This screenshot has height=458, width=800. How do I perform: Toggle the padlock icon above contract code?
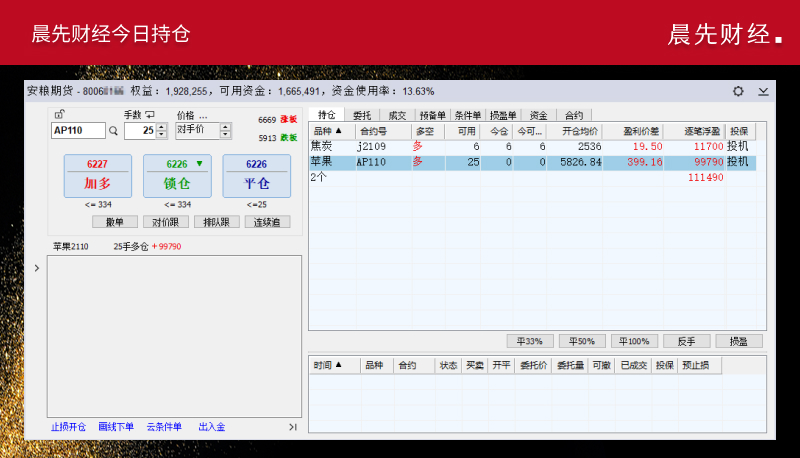[x=59, y=114]
